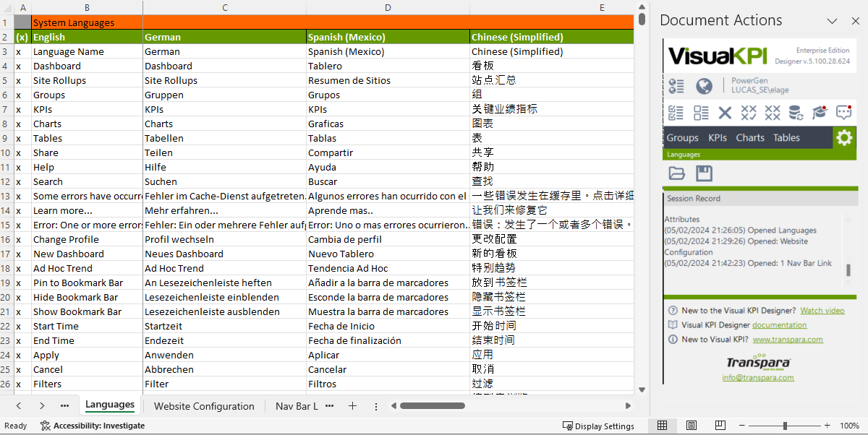The image size is (868, 435).
Task: Open the chat feedback bubble icon
Action: (843, 113)
